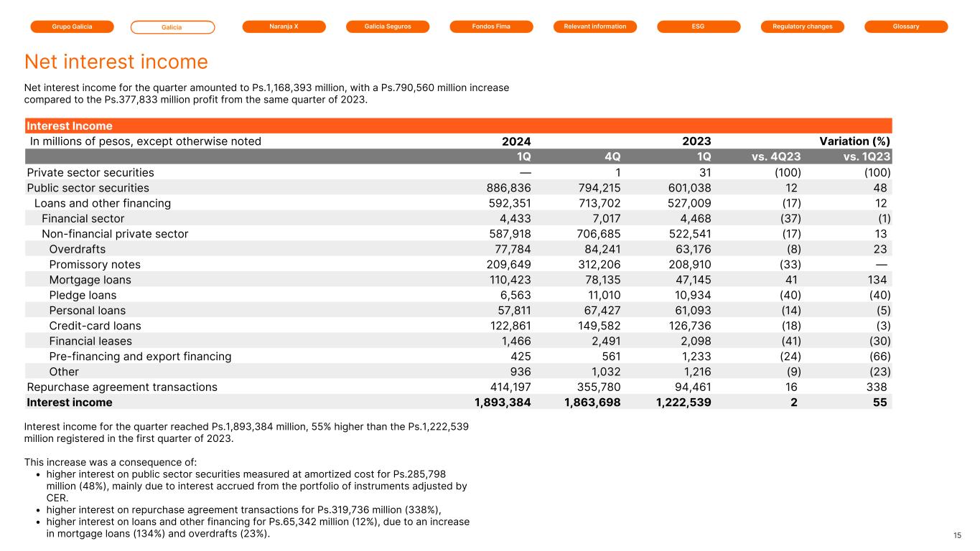Open the Regulatory changes tab

pyautogui.click(x=802, y=27)
